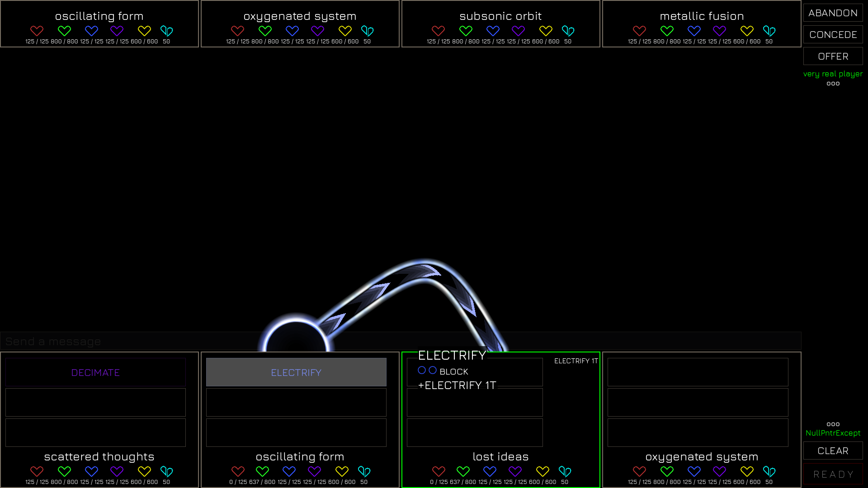Click red heart icon on oscillating form enemy
Viewport: 868px width, 488px height.
pos(37,31)
